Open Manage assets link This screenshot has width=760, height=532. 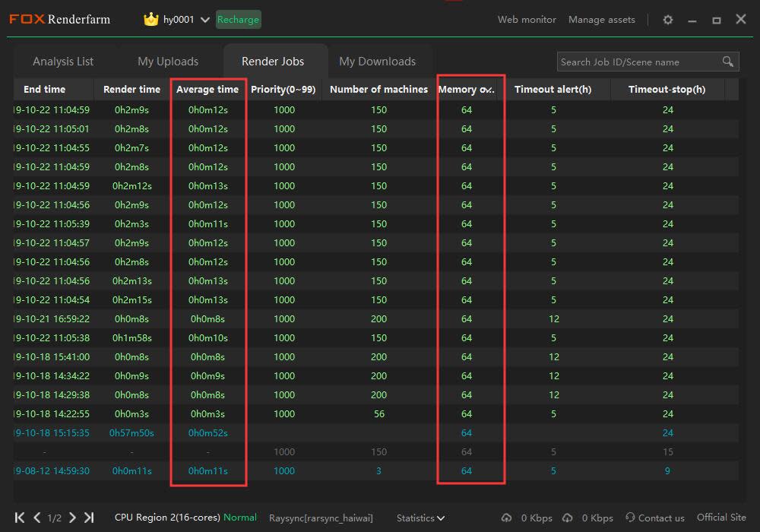pos(601,20)
